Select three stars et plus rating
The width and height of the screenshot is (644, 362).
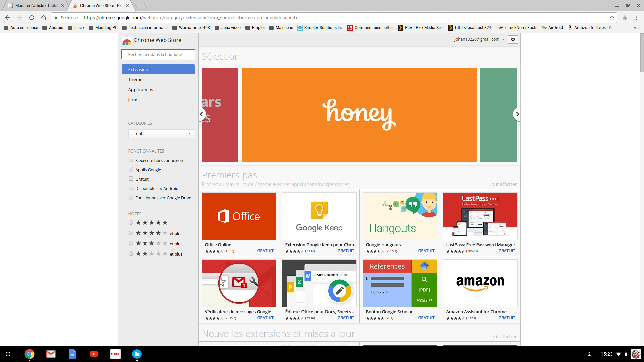pos(131,243)
